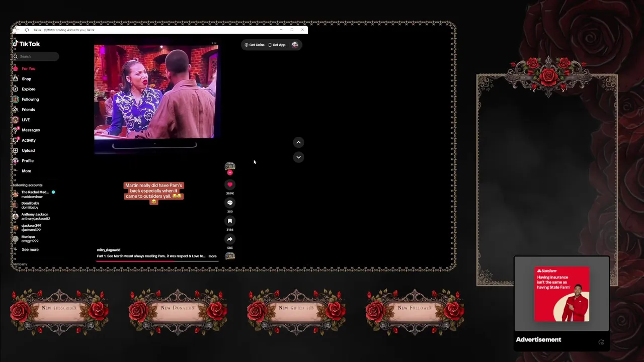Open The Rachel Maddow Show account

pyautogui.click(x=34, y=194)
